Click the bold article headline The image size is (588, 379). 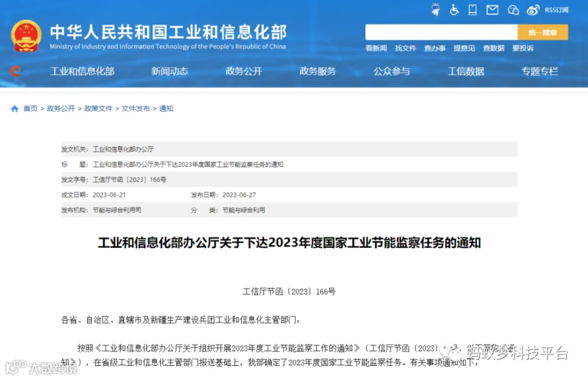click(x=289, y=243)
